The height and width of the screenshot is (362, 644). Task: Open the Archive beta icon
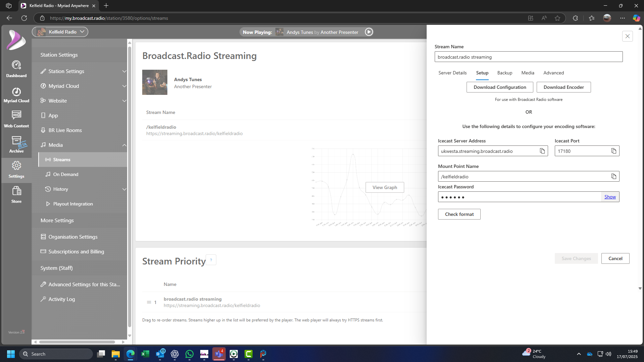(16, 144)
